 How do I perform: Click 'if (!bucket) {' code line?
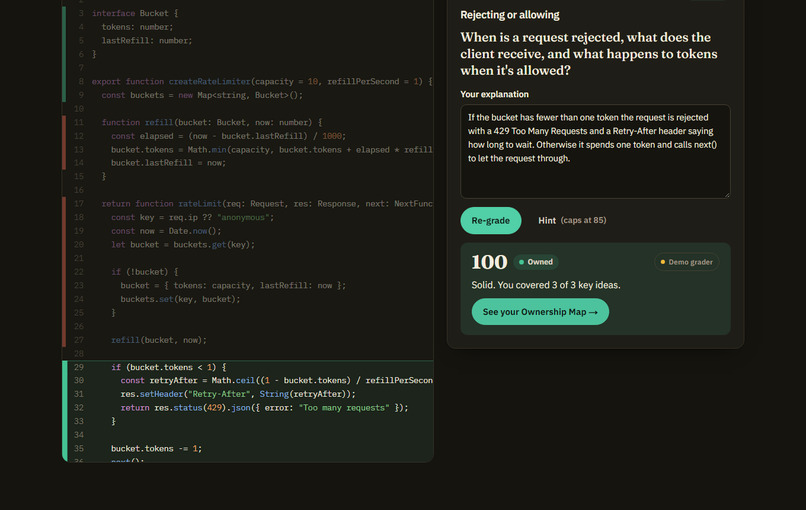[x=144, y=272]
